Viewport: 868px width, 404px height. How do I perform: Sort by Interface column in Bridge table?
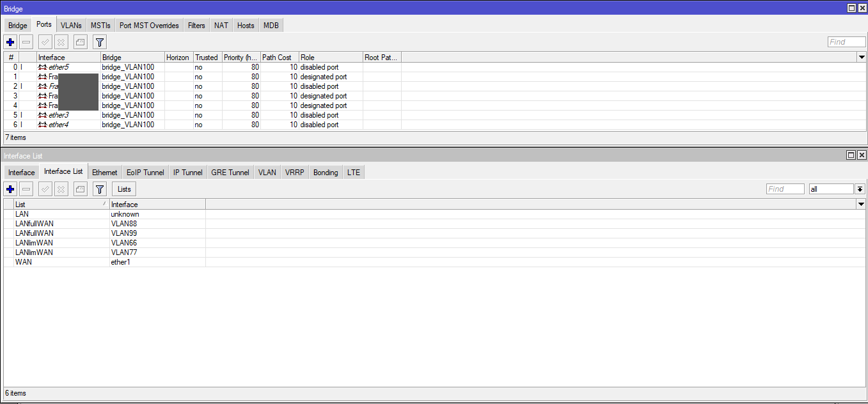(68, 58)
